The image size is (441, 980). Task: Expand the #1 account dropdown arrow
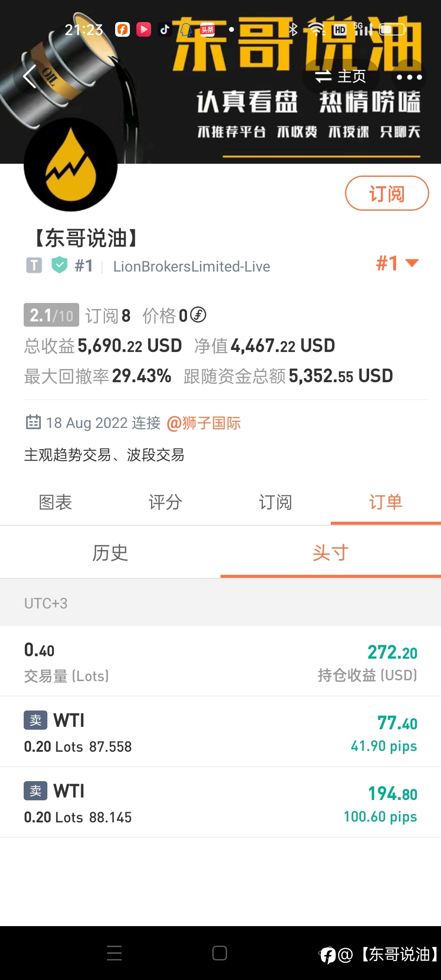click(x=412, y=263)
